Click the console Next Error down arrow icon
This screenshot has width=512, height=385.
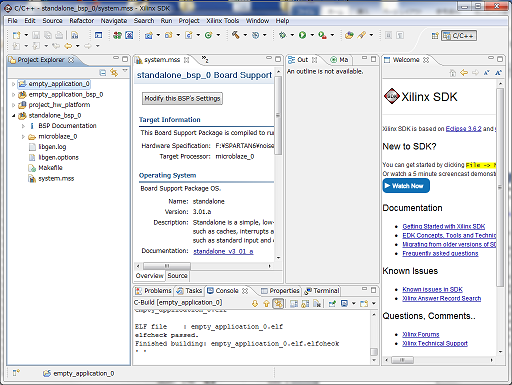255,303
